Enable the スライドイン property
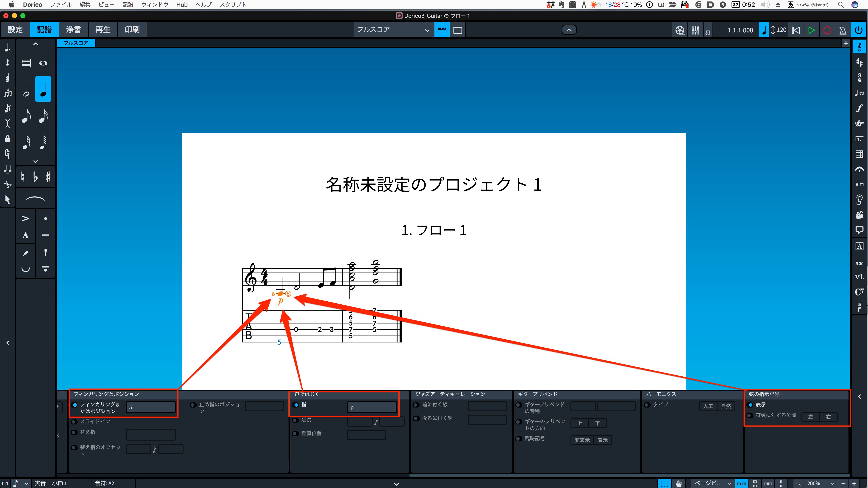 tap(74, 422)
